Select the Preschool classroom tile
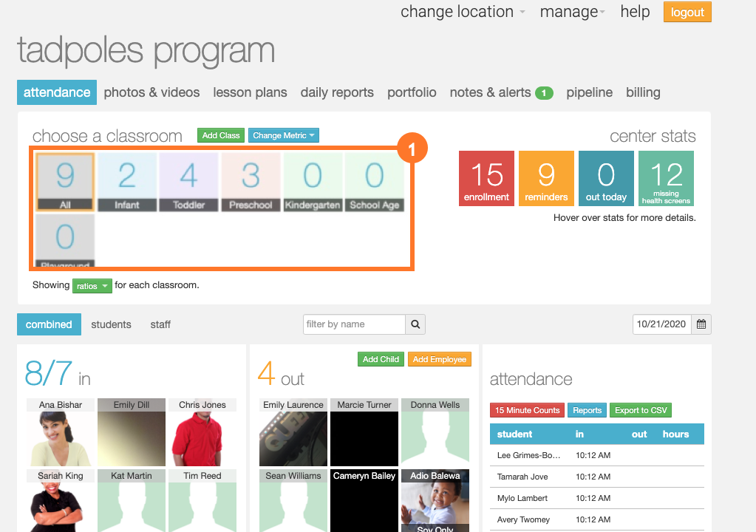 251,182
